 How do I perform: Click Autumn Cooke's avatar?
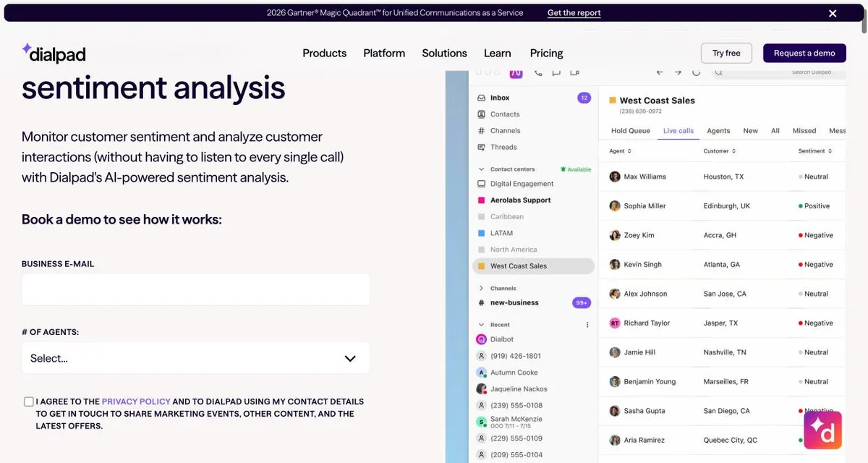click(x=482, y=373)
